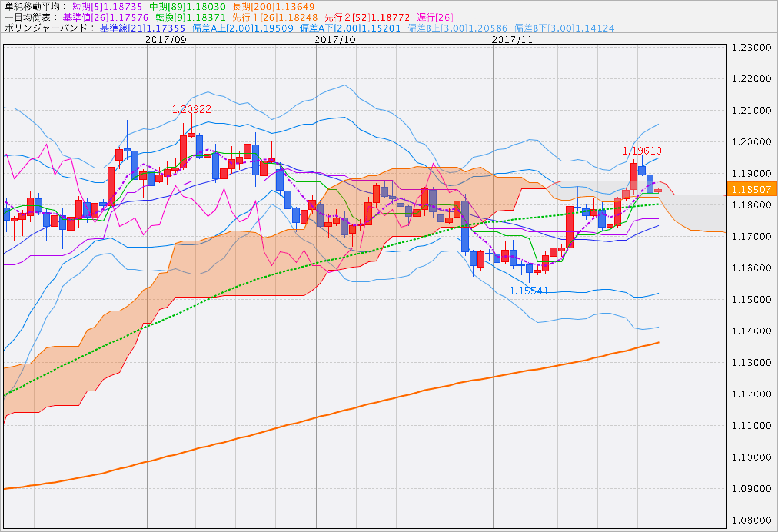Click the tall red candle below 1.19610

634,176
